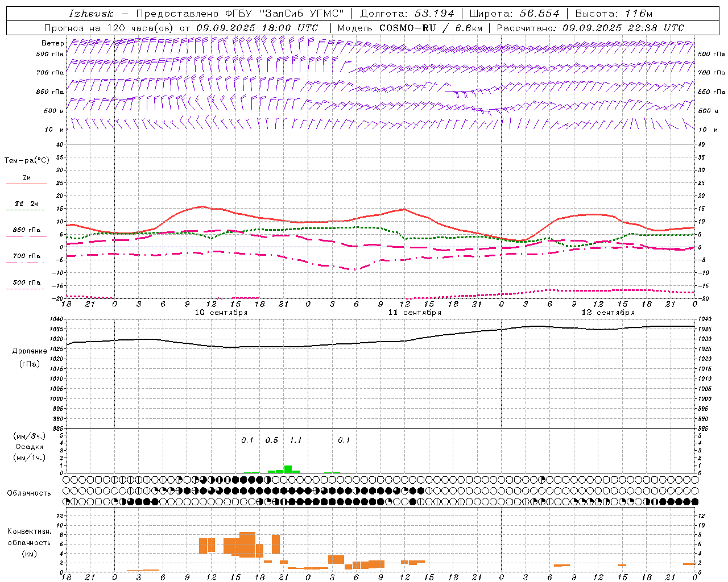728x582 pixels.
Task: Click the 'Осадки' precipitation label
Action: tap(30, 447)
